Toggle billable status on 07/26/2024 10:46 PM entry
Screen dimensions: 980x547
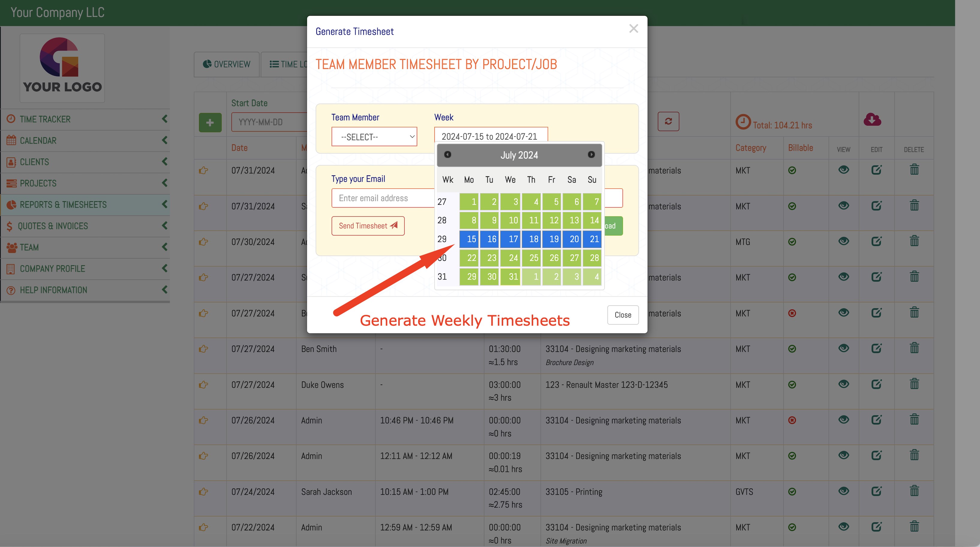tap(792, 420)
